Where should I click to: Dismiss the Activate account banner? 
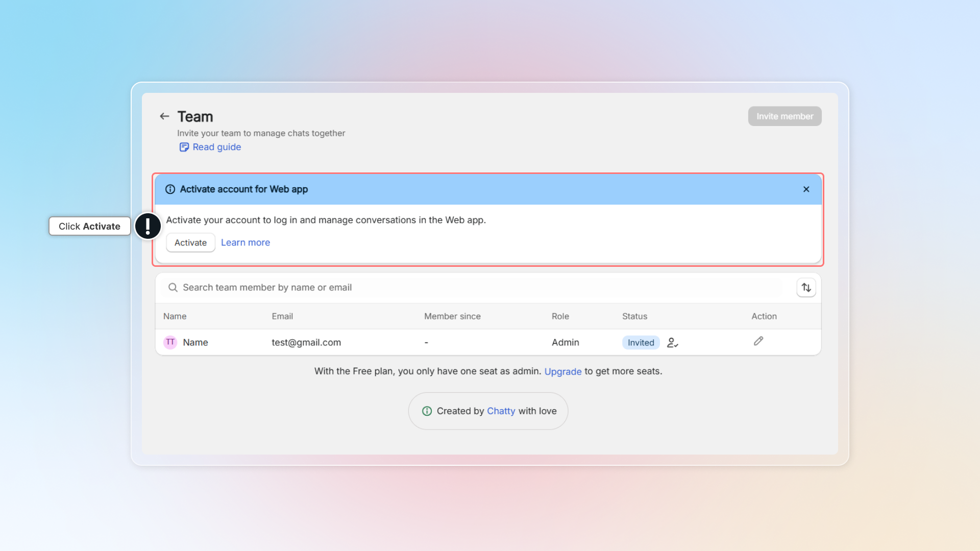pos(806,189)
